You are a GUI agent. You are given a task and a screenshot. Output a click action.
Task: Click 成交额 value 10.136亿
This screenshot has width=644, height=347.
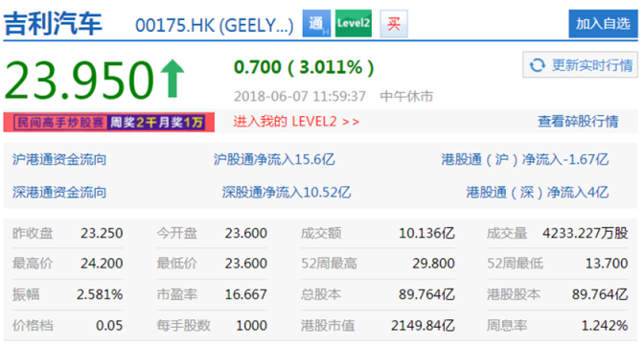(426, 233)
